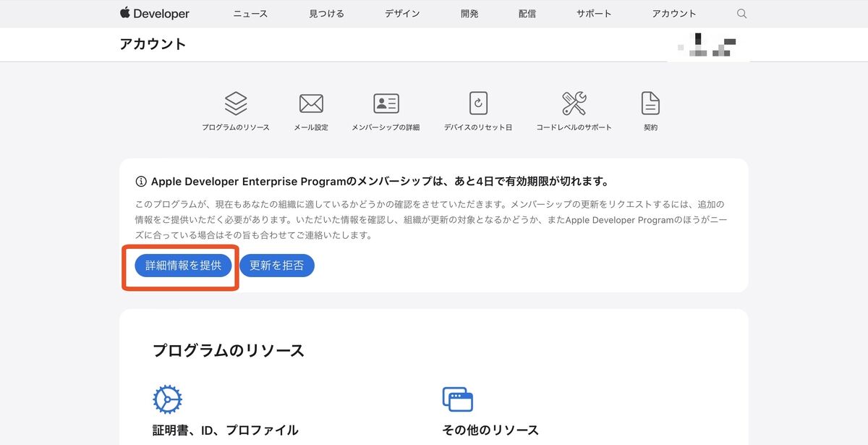The image size is (868, 445).
Task: Click the Apple Developer logo
Action: (155, 14)
